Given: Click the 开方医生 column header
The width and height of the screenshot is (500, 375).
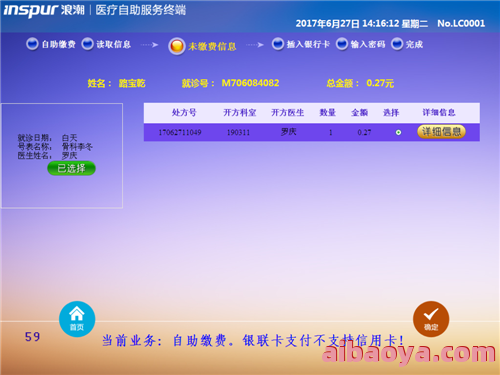Looking at the screenshot, I should tap(287, 113).
